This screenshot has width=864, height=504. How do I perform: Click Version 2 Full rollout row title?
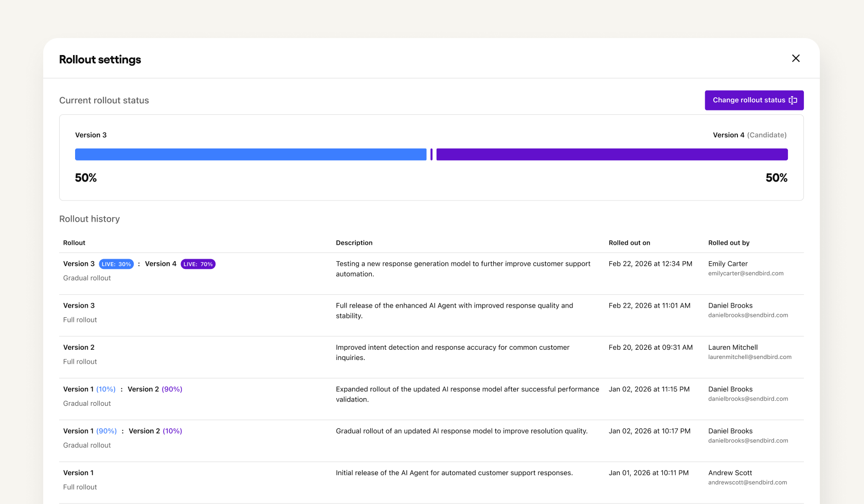79,348
